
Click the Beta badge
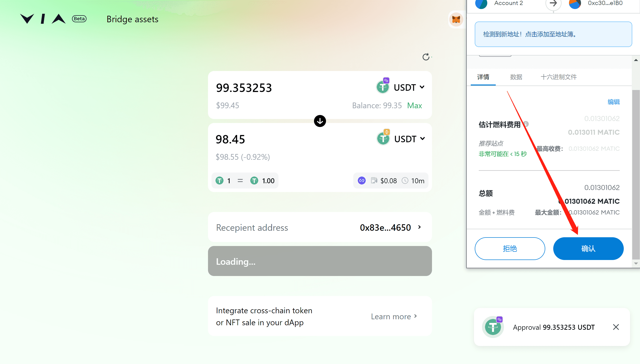click(79, 19)
